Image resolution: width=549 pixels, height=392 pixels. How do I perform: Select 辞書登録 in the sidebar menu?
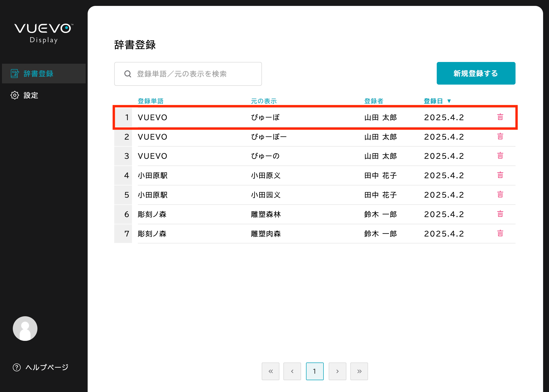tap(38, 73)
